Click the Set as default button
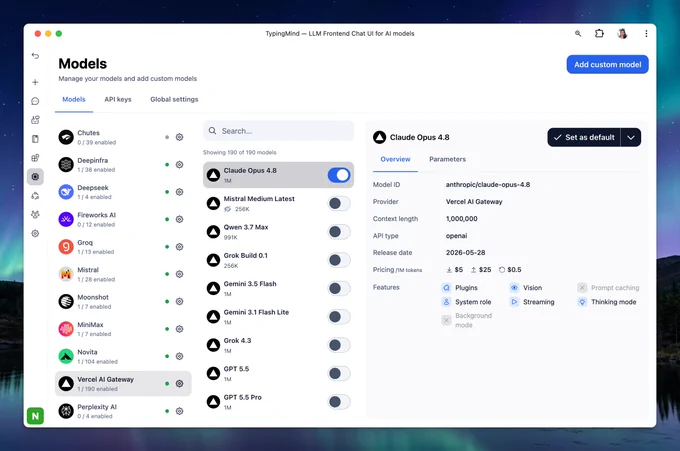The image size is (680, 451). coord(584,137)
